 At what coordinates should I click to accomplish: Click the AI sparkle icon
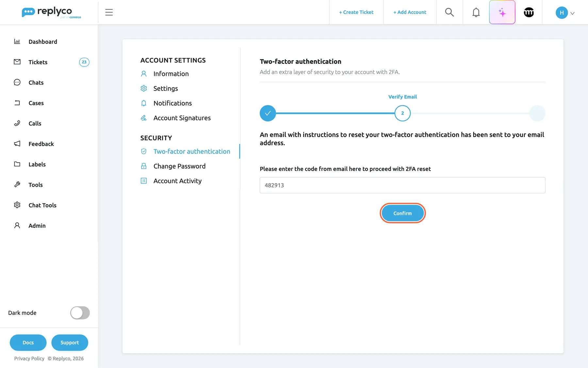click(502, 12)
